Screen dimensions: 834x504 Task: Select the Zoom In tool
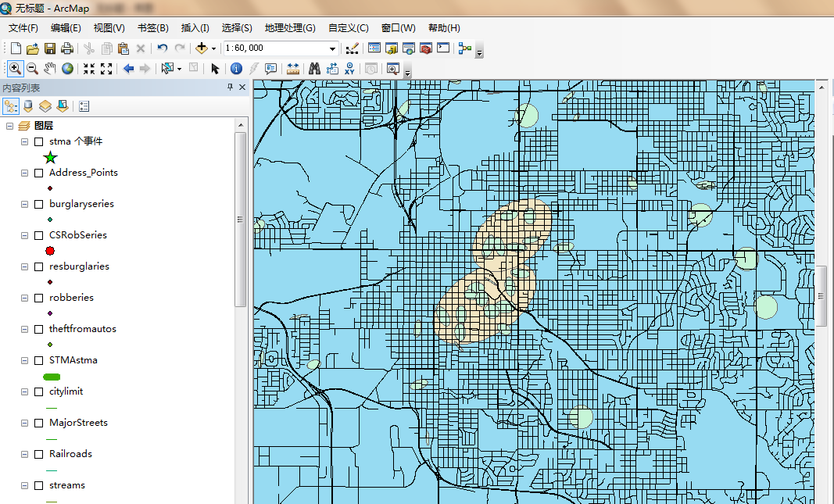pyautogui.click(x=15, y=69)
